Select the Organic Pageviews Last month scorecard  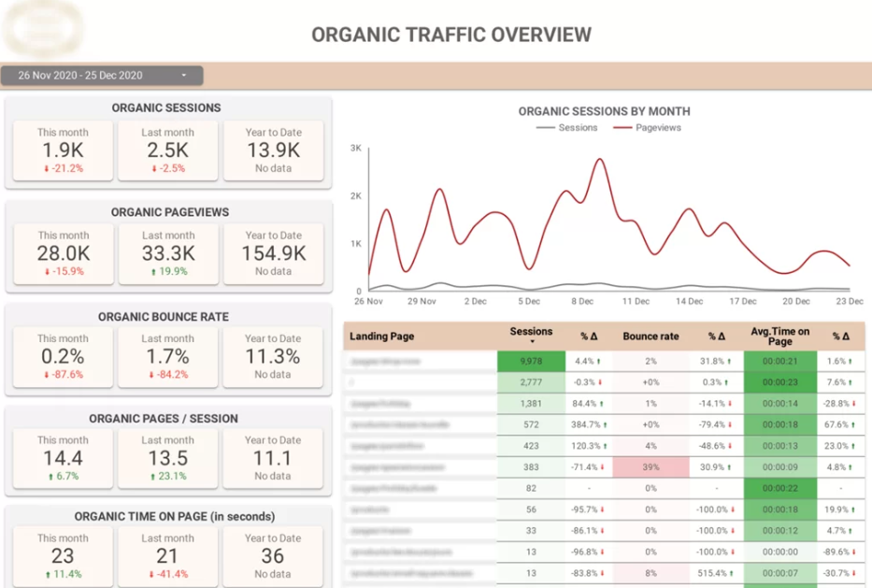tap(168, 253)
